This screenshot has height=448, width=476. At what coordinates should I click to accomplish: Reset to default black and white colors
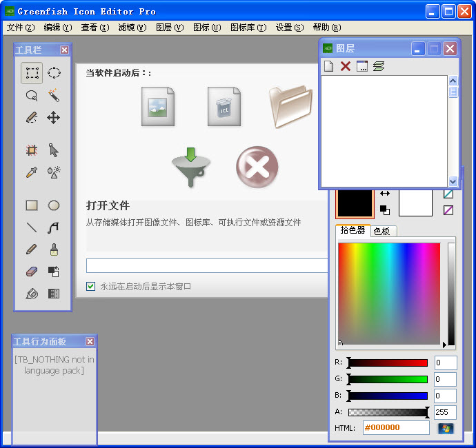(x=385, y=210)
